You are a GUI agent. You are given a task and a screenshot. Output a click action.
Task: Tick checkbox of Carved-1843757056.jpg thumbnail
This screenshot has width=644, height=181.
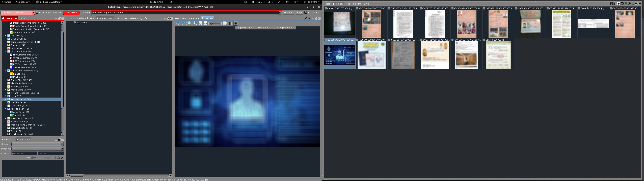tap(326, 8)
